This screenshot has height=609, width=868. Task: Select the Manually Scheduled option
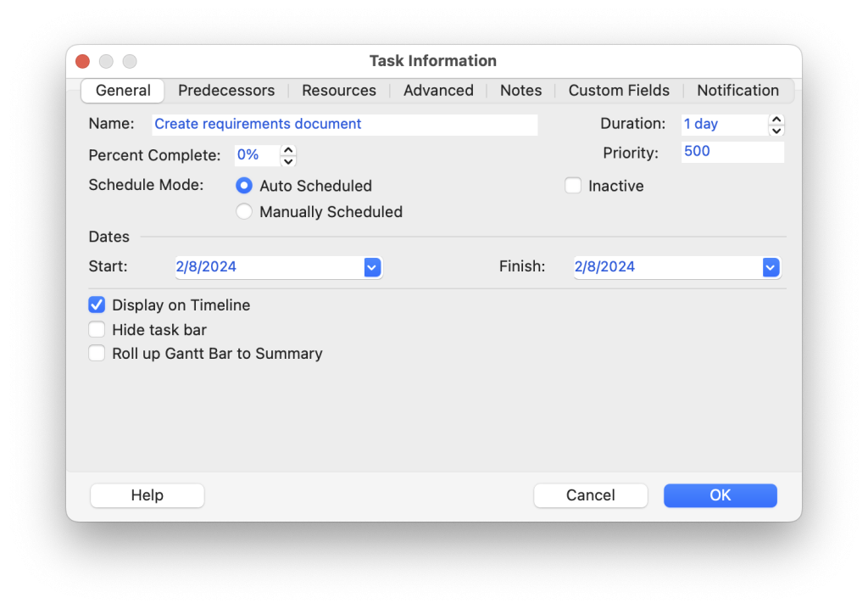coord(244,212)
